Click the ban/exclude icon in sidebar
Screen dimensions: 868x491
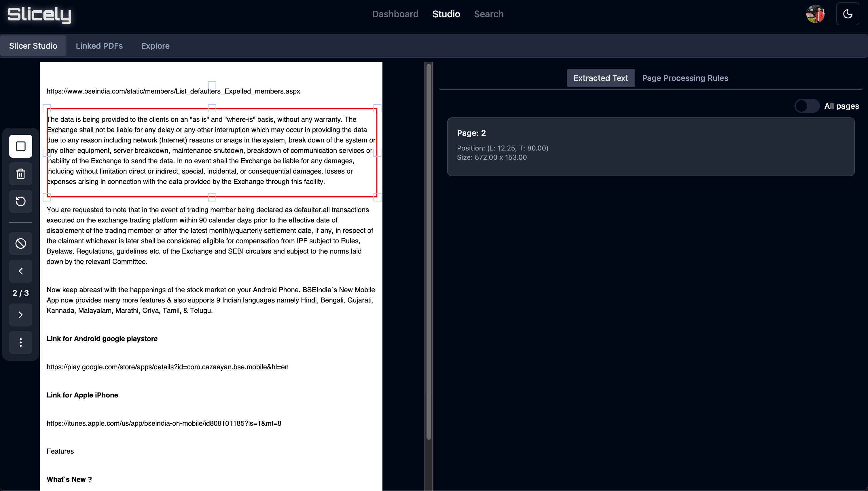pos(21,243)
